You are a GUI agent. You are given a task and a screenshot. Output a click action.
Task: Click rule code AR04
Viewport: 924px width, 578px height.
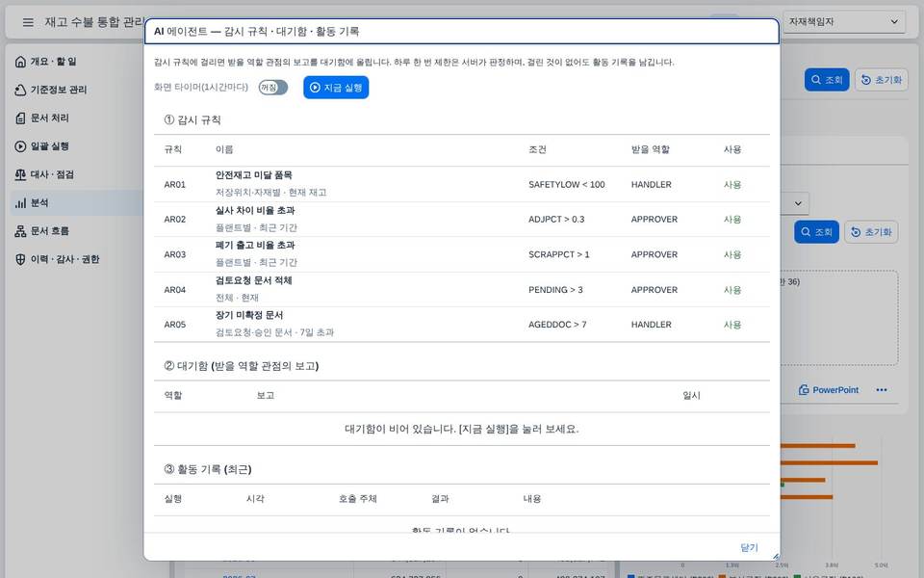(175, 290)
